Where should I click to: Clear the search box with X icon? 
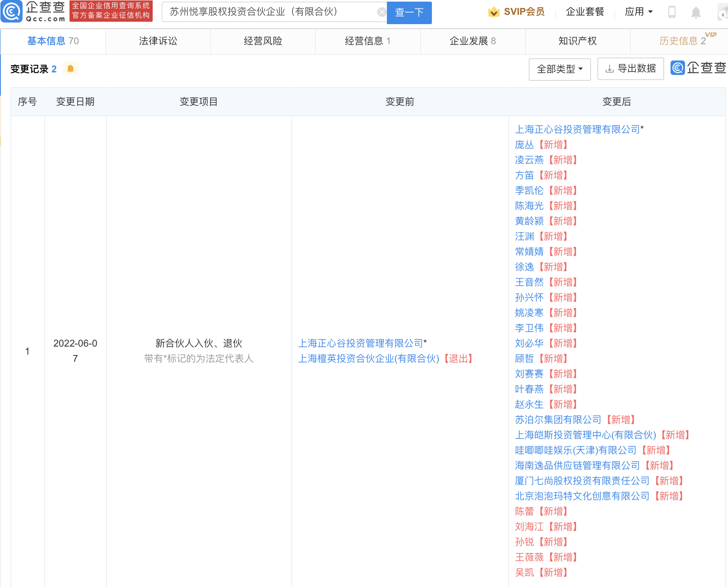click(x=382, y=12)
